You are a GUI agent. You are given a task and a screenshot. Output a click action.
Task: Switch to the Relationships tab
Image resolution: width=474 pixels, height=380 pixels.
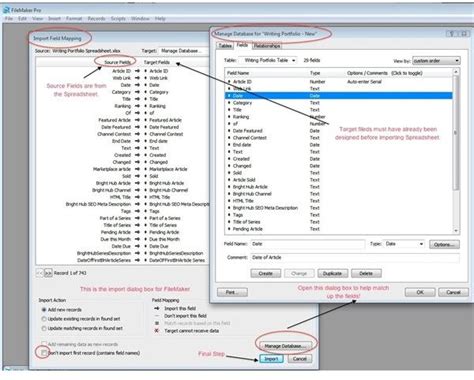click(x=267, y=46)
